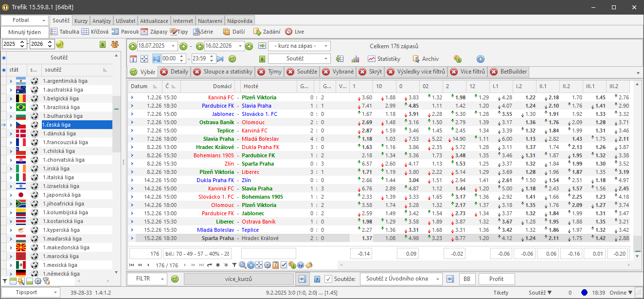The height and width of the screenshot is (299, 644).
Task: Expand the 1.brazilská liga tree row
Action: [11, 107]
